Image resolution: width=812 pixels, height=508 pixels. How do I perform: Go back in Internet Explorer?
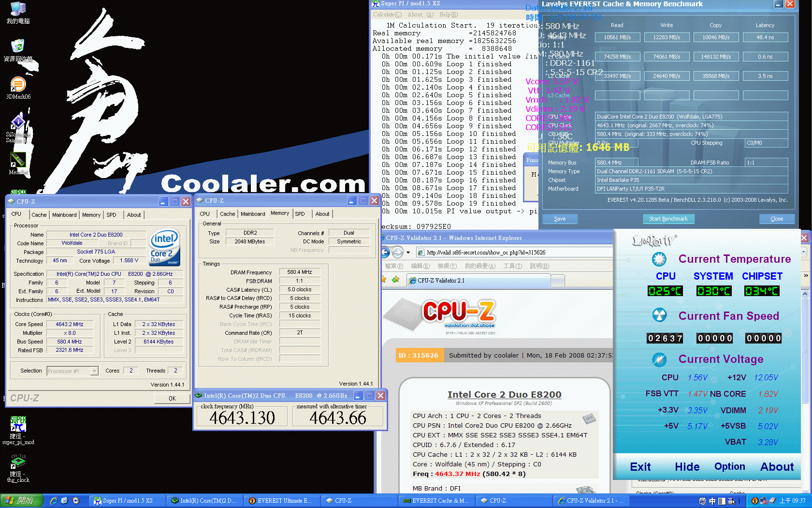click(385, 252)
